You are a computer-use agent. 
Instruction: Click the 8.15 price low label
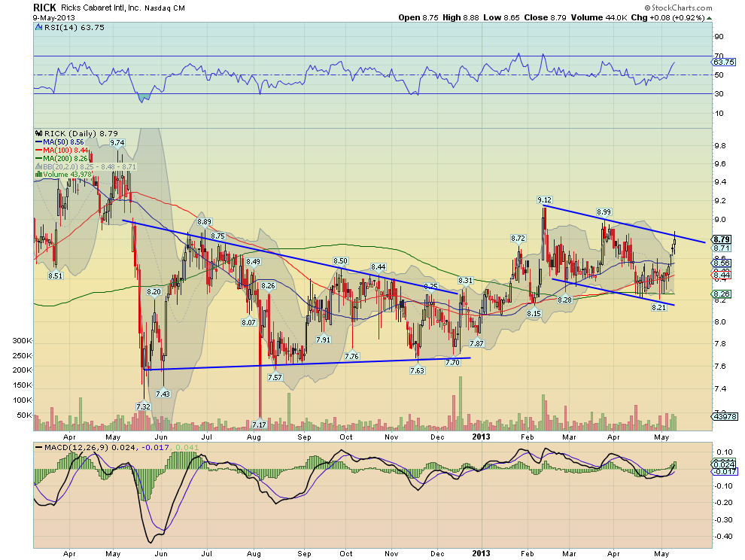coord(534,314)
